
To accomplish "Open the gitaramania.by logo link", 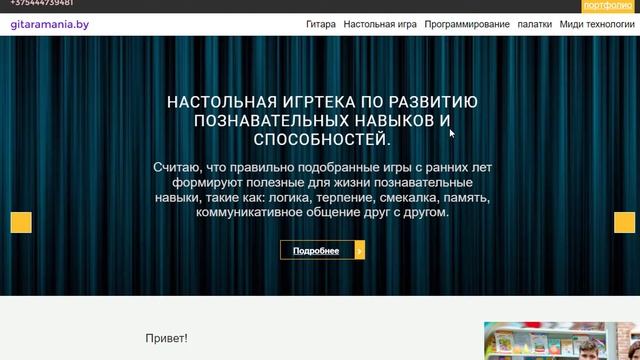I will (50, 24).
